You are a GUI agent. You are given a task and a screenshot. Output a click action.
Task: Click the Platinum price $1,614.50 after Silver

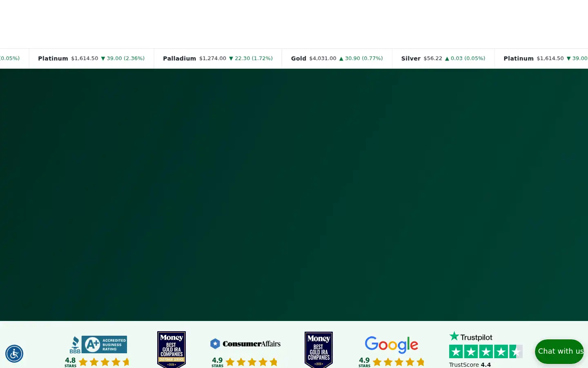point(550,58)
